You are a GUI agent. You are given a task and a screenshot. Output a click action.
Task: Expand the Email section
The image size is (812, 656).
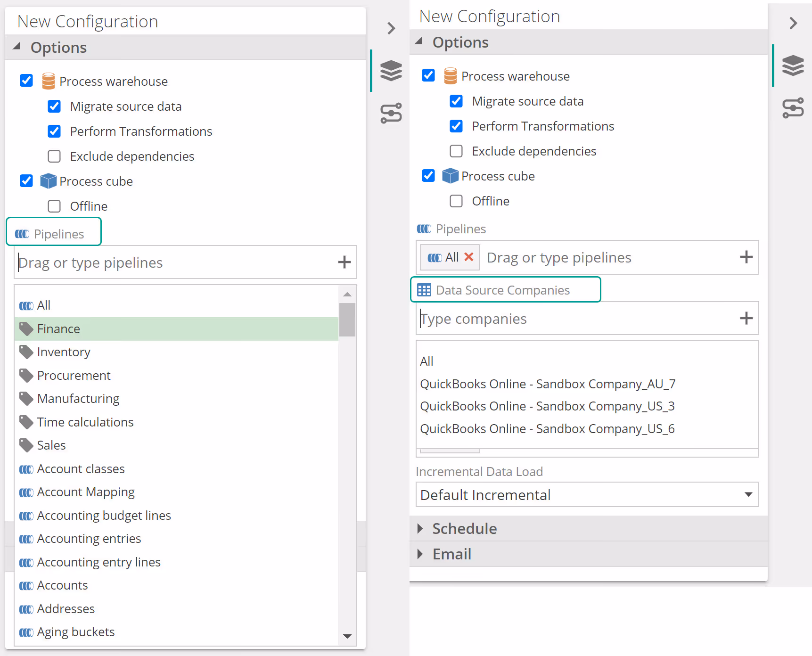click(451, 554)
